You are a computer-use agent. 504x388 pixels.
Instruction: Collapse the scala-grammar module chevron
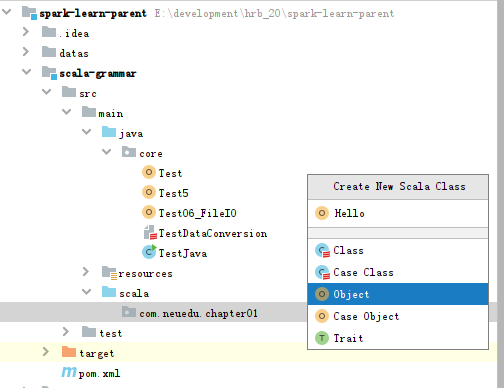tap(26, 72)
